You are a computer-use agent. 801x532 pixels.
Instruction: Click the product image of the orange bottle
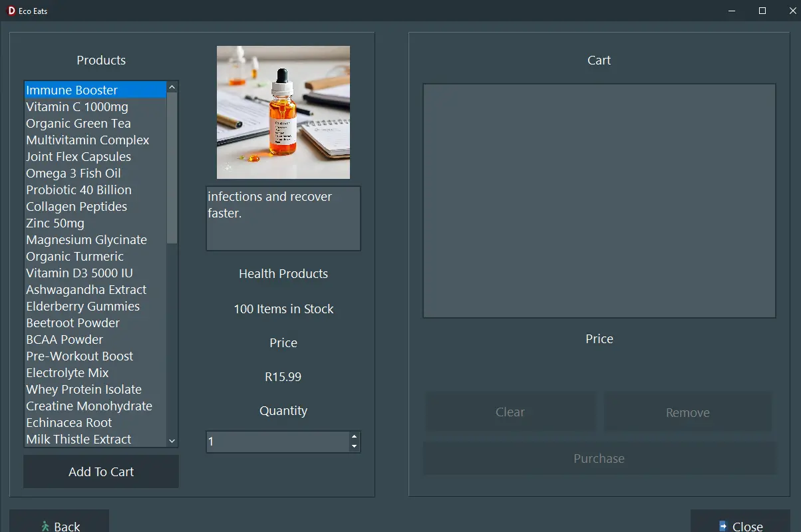point(283,112)
